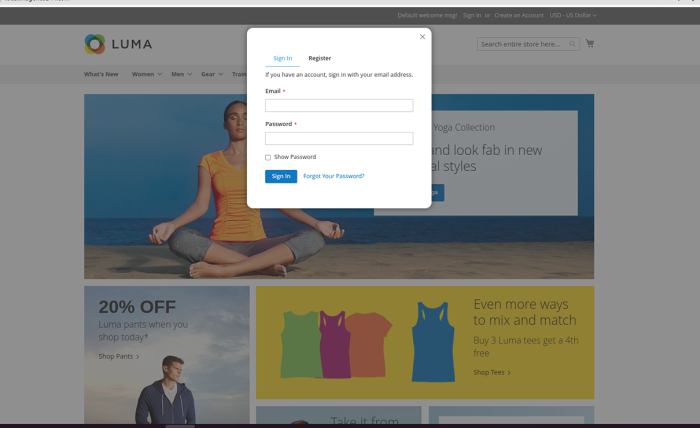Follow the Shop Tees link
Viewport: 700px width, 428px height.
click(x=492, y=372)
